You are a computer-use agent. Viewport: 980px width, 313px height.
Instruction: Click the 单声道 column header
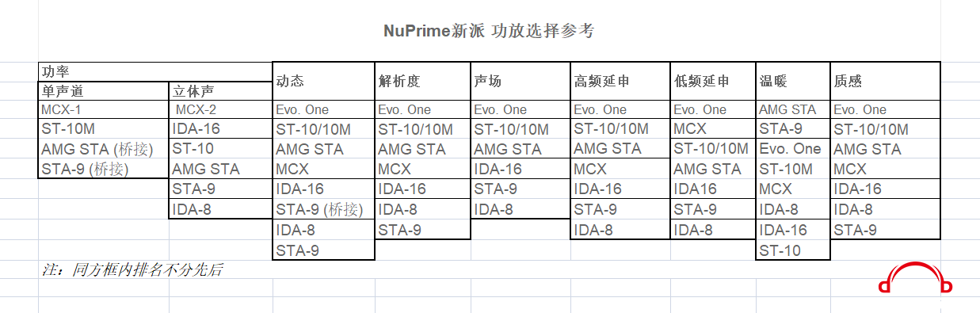104,90
